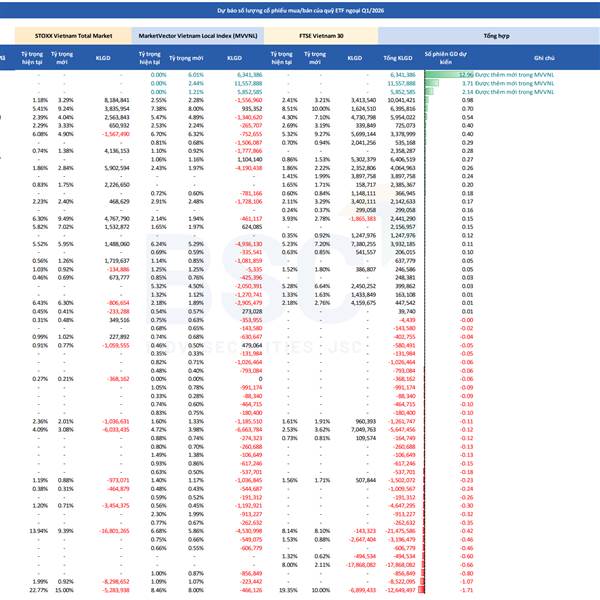This screenshot has width=600, height=600.
Task: Select the FTSE current weight cell 19.35%
Action: coord(288,590)
